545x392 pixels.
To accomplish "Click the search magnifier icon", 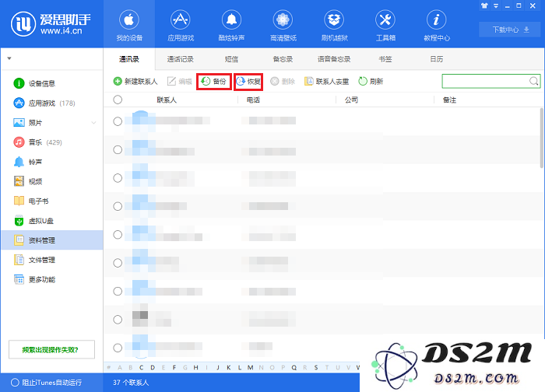I will pyautogui.click(x=533, y=81).
